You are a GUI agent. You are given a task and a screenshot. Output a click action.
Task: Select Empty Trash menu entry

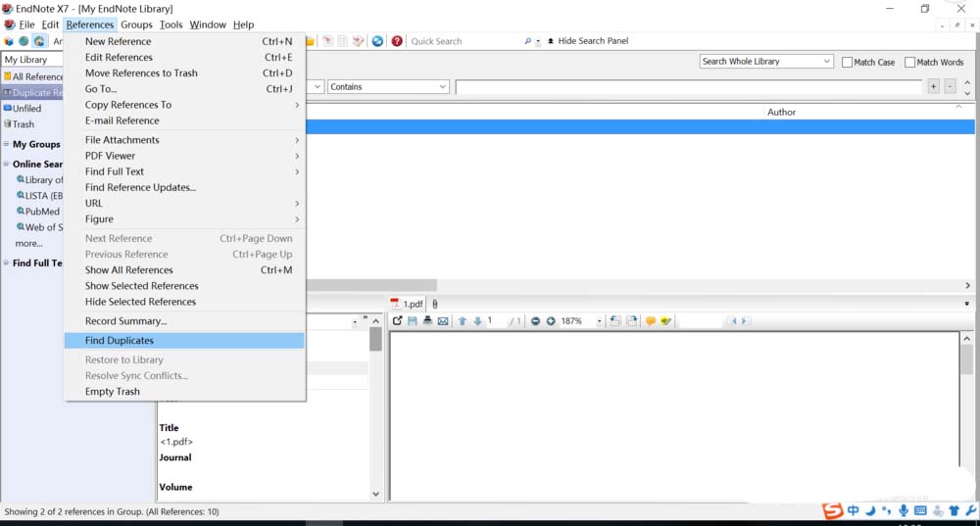pos(184,392)
